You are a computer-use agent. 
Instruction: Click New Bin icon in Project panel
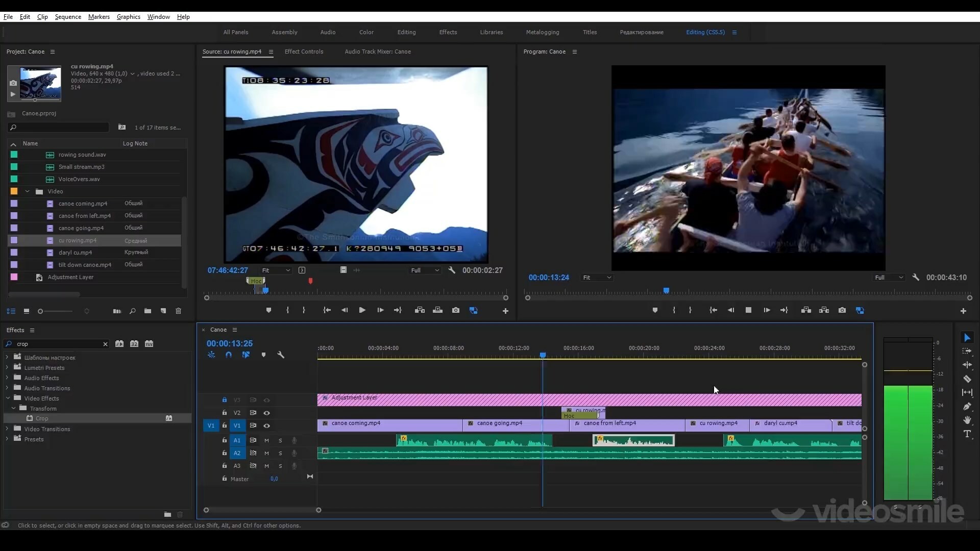tap(148, 311)
